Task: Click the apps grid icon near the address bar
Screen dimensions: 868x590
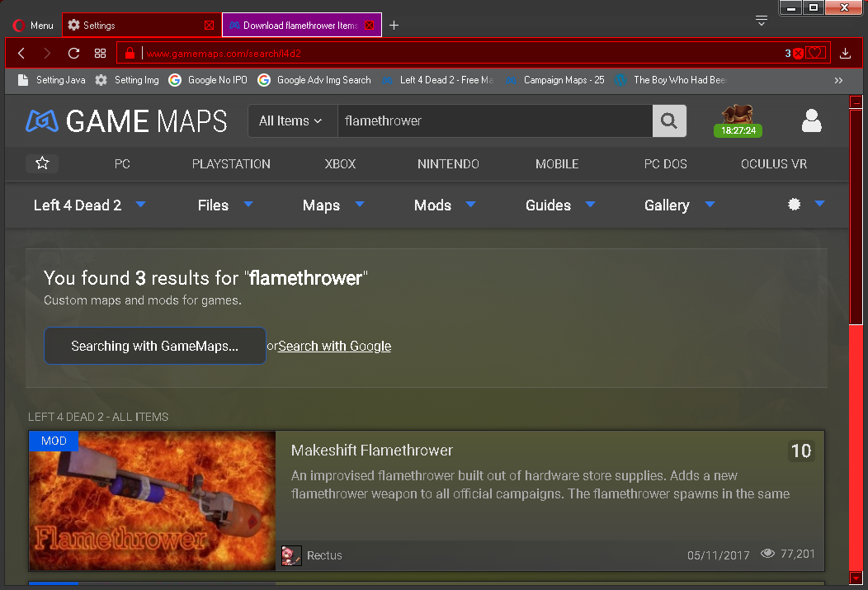Action: [101, 51]
